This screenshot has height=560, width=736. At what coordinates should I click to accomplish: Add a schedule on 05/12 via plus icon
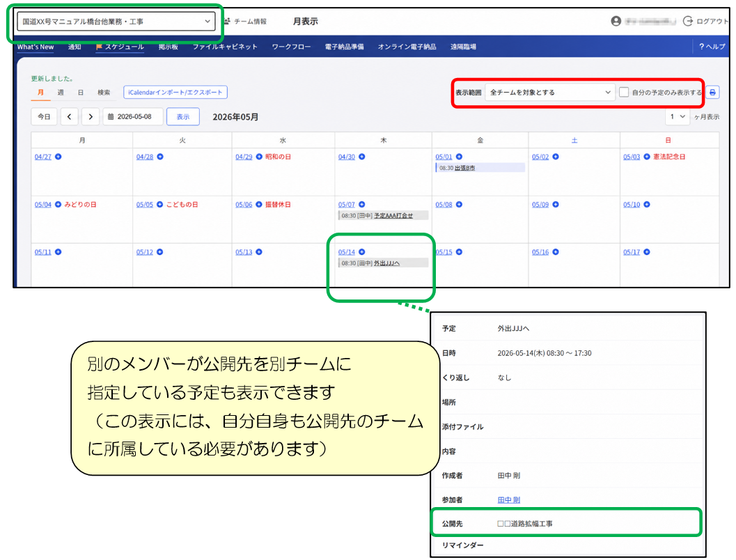160,252
